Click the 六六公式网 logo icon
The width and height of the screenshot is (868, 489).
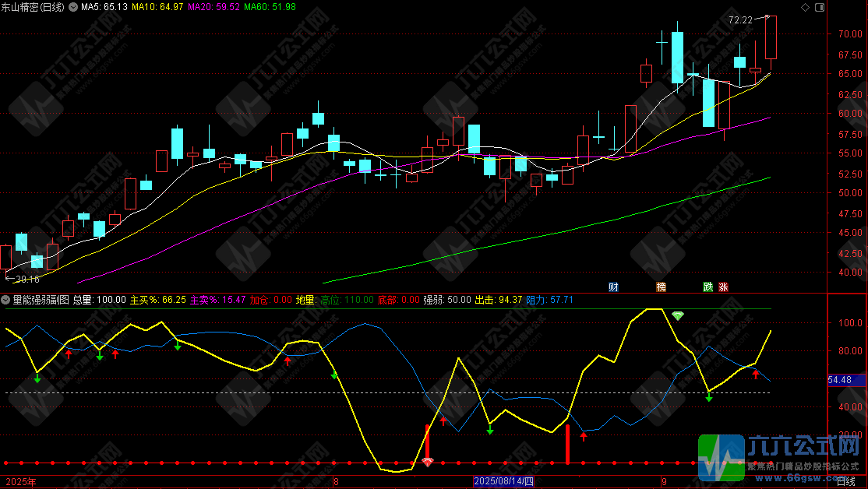721,457
